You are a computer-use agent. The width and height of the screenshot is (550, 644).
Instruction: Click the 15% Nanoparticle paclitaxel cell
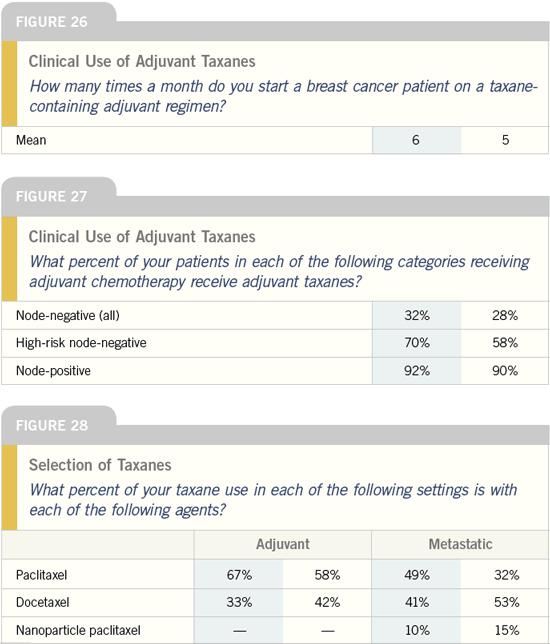tap(506, 630)
